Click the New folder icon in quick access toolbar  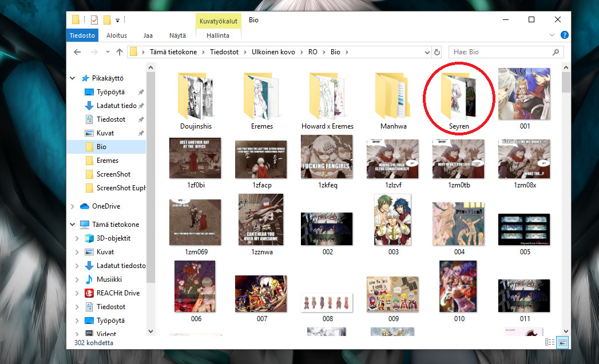tap(107, 20)
